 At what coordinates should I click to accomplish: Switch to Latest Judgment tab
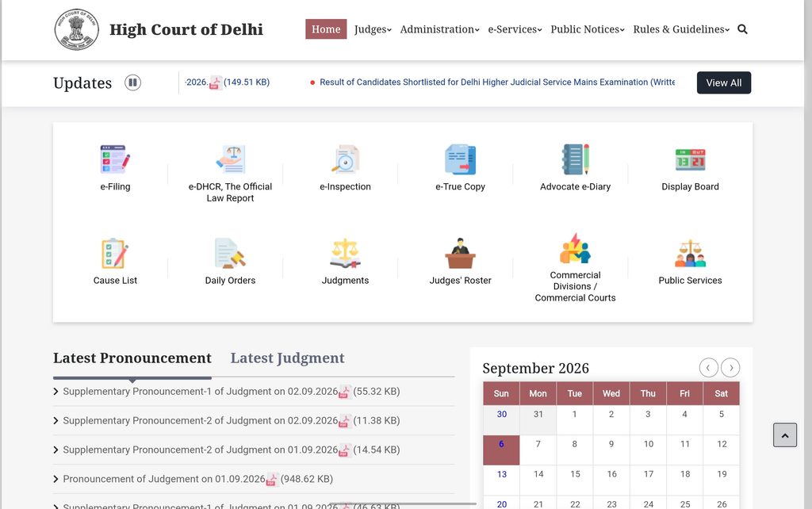pyautogui.click(x=287, y=358)
